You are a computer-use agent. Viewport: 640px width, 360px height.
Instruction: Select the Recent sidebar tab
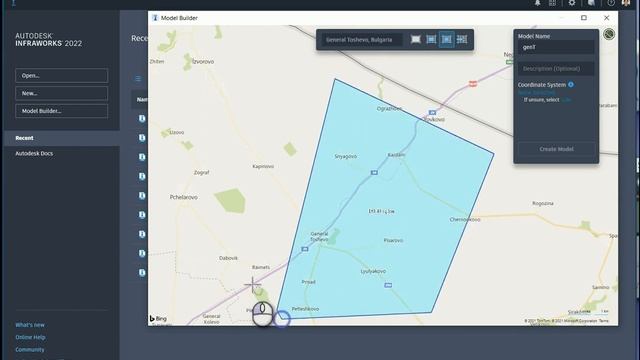[x=62, y=138]
